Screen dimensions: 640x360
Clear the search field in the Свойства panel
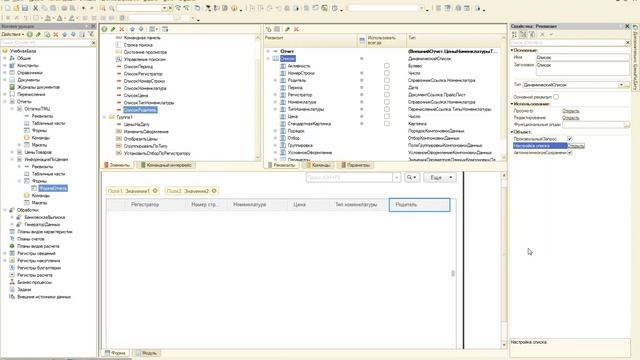[x=628, y=42]
